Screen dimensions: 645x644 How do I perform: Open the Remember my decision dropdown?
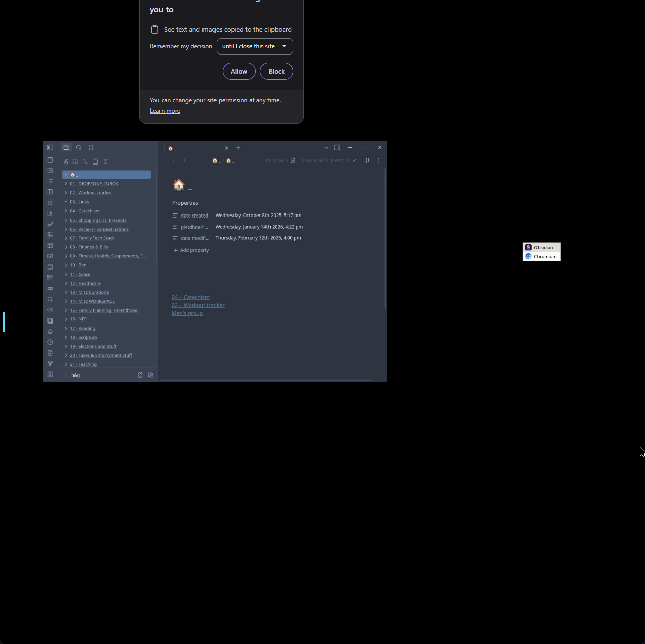click(254, 46)
